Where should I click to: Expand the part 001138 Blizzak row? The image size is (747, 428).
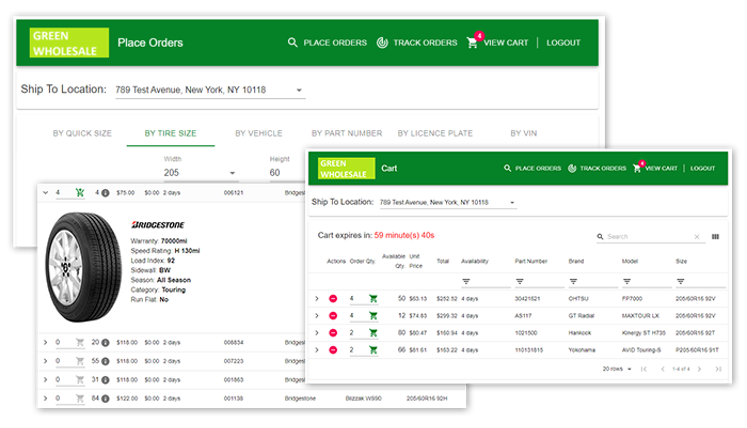click(45, 398)
